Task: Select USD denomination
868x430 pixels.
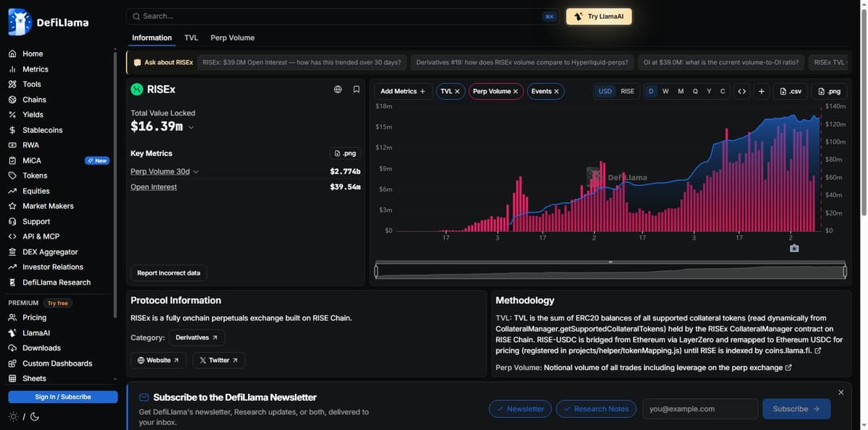Action: [x=605, y=91]
